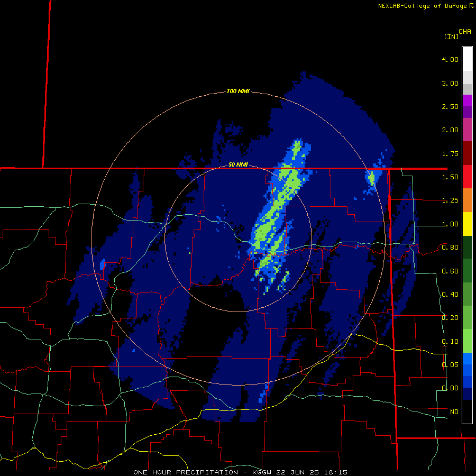The width and height of the screenshot is (476, 476).
Task: Click the 4.00 legend value
Action: click(x=450, y=59)
